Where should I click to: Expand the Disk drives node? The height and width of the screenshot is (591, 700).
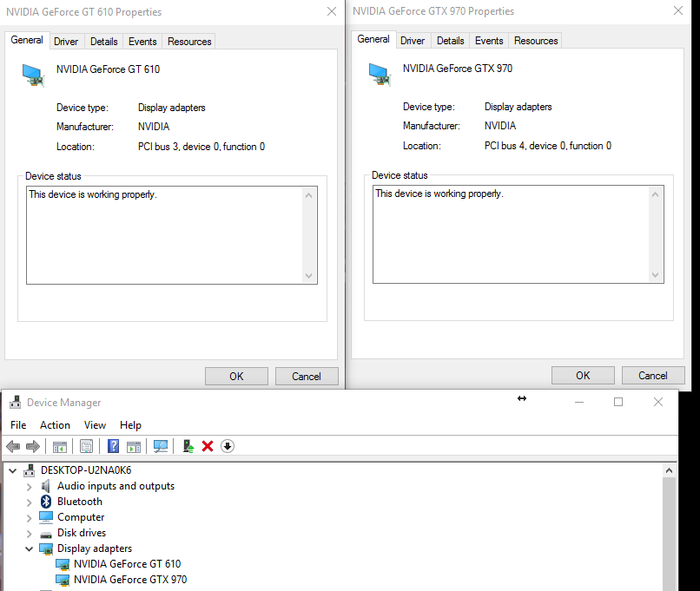tap(29, 534)
